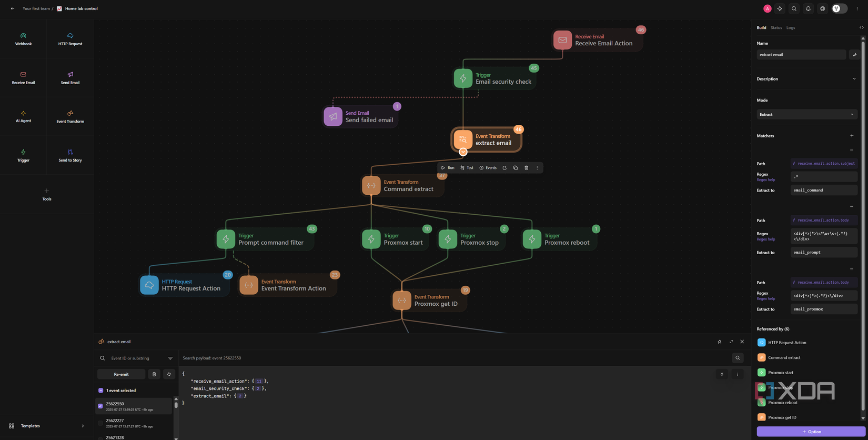Expand the Description section

coord(806,79)
